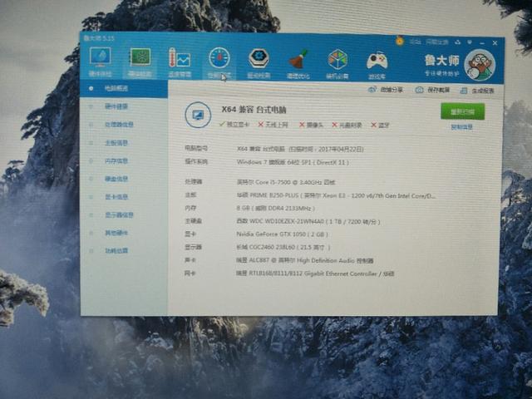Click the skin shirt icon in title bar

[458, 42]
